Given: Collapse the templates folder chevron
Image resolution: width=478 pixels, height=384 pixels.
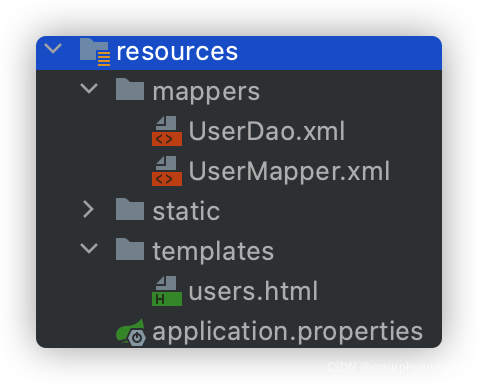Looking at the screenshot, I should click(89, 249).
